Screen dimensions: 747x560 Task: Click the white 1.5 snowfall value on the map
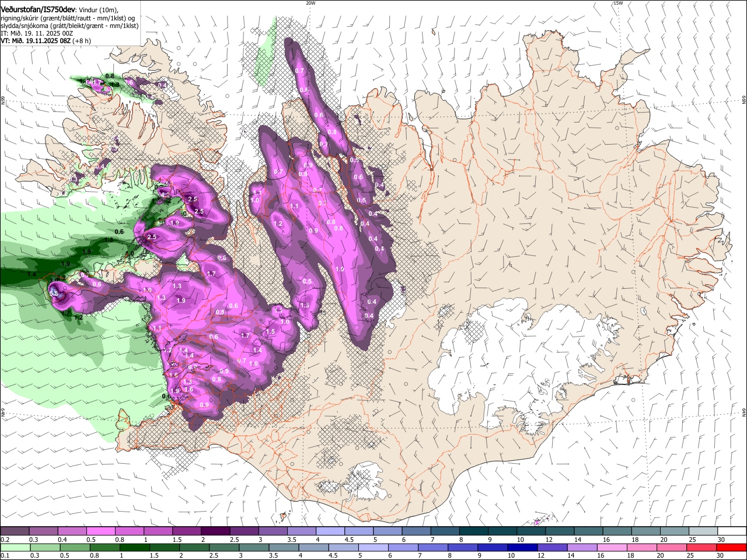[x=270, y=331]
